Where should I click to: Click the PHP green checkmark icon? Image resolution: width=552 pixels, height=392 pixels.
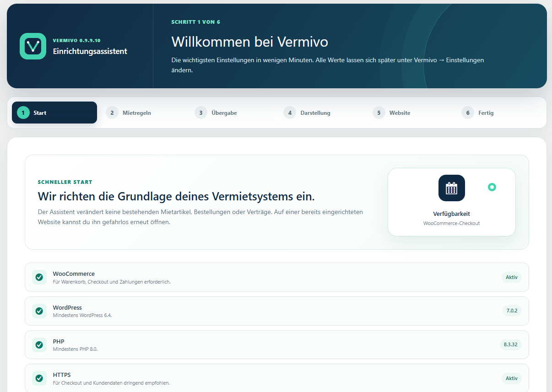pos(39,345)
